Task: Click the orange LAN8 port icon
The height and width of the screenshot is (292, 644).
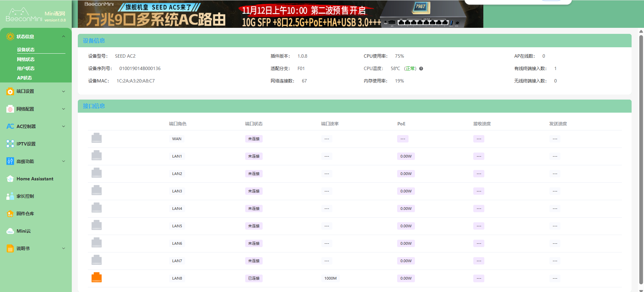Action: point(97,278)
